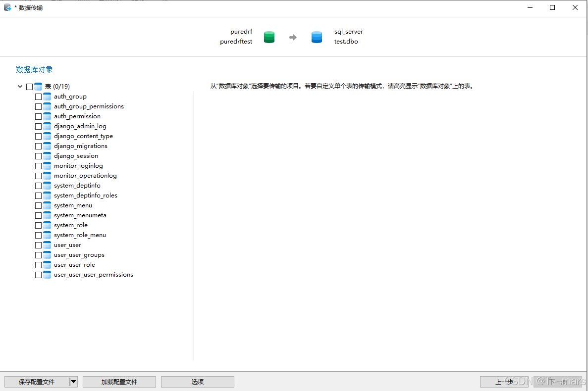Viewport: 588px width, 391px height.
Task: Click the table icon of django_migrations
Action: 47,146
